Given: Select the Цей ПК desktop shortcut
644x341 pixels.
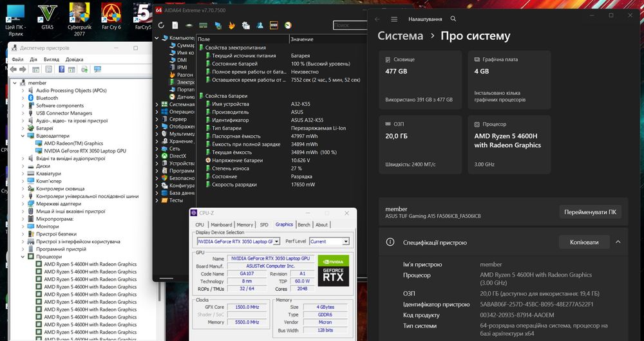Looking at the screenshot, I should pyautogui.click(x=15, y=19).
